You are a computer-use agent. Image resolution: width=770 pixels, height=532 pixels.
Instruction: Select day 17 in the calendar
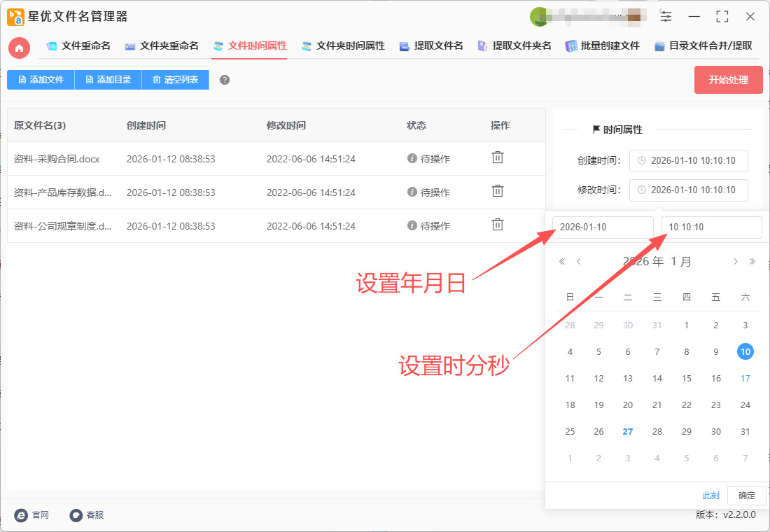(x=745, y=379)
